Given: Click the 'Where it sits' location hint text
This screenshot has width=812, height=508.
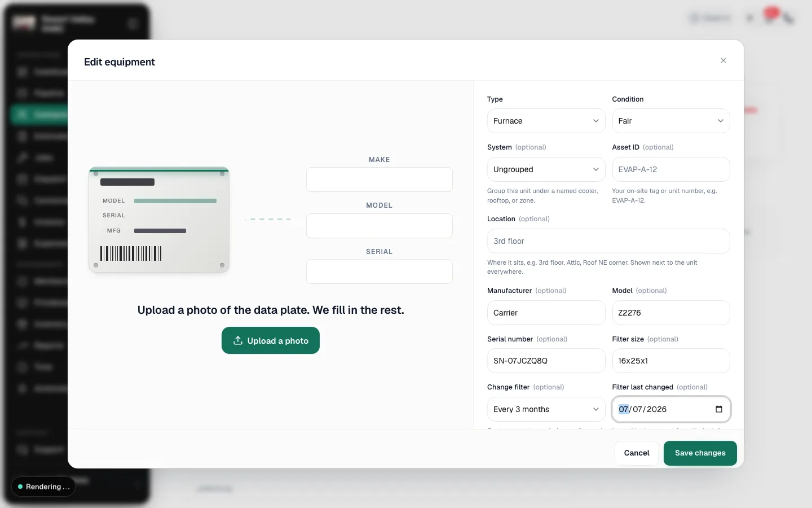Looking at the screenshot, I should [592, 267].
